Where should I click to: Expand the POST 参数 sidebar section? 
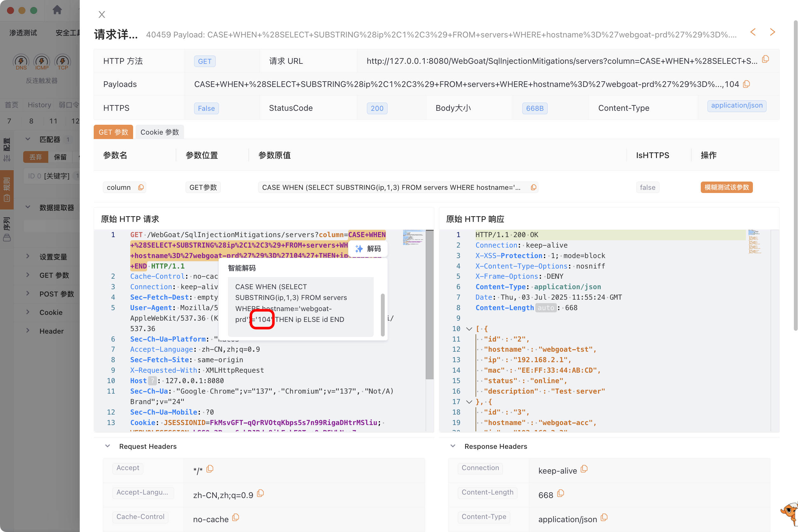(x=28, y=294)
